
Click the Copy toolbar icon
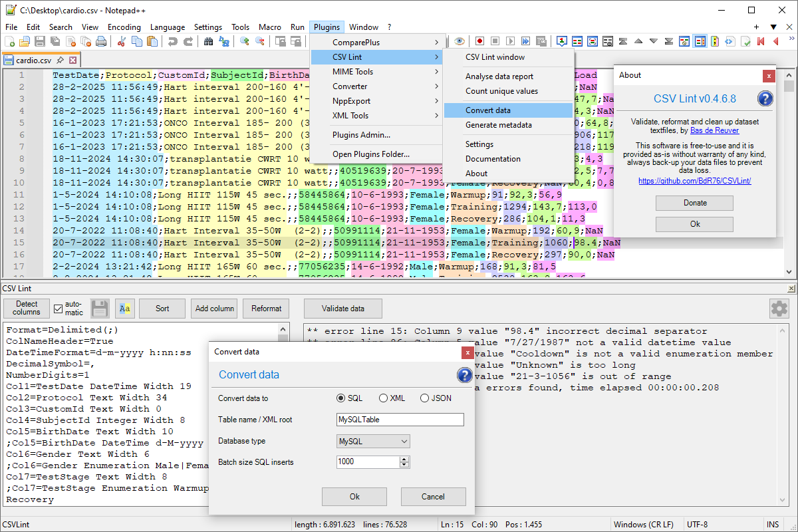click(137, 41)
